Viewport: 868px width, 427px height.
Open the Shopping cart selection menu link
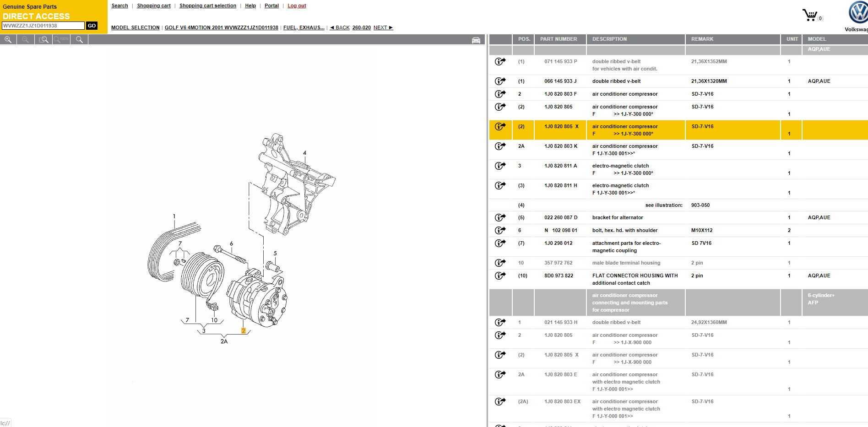coord(208,5)
